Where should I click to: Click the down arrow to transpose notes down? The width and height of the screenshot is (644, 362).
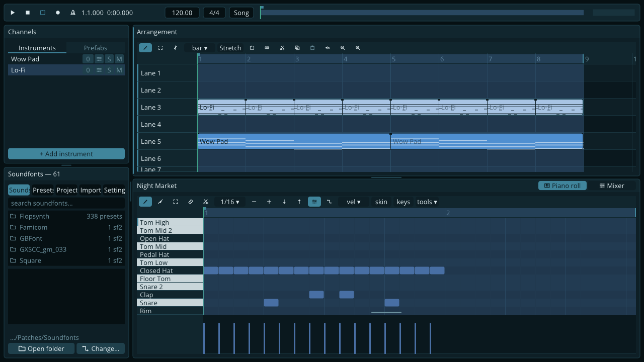[x=284, y=202]
